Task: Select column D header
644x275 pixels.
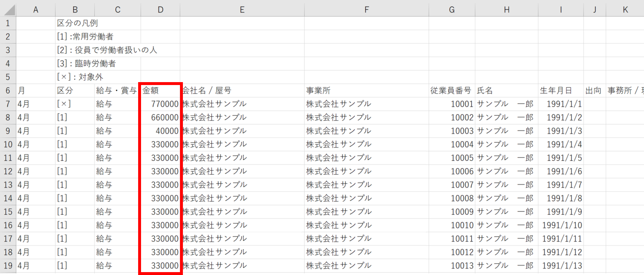Action: [160, 10]
